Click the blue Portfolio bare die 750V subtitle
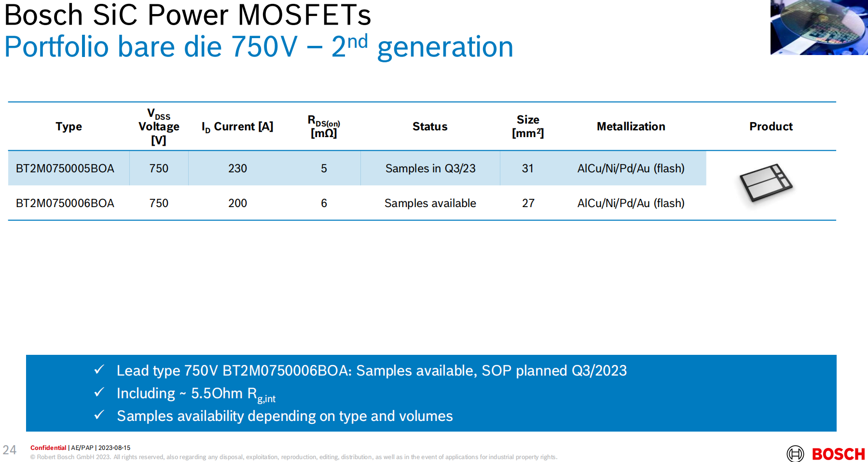 [259, 47]
